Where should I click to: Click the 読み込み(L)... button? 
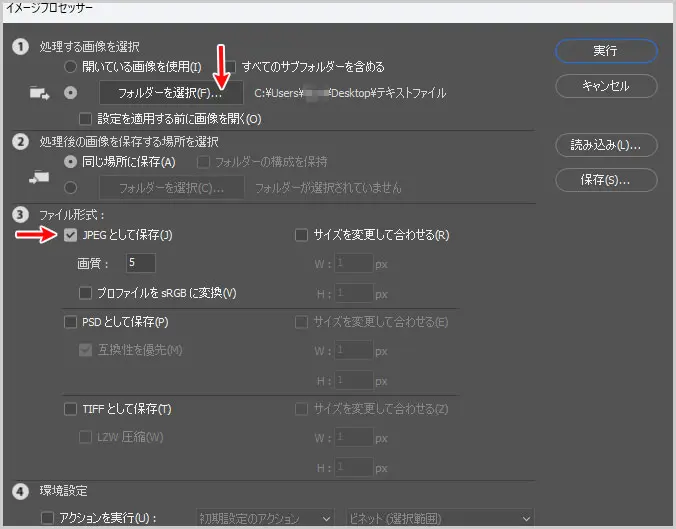606,145
